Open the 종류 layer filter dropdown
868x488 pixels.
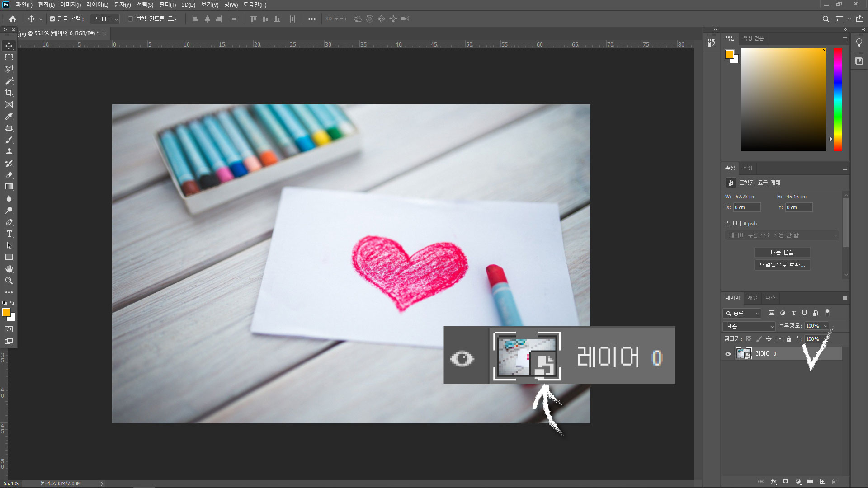click(742, 313)
